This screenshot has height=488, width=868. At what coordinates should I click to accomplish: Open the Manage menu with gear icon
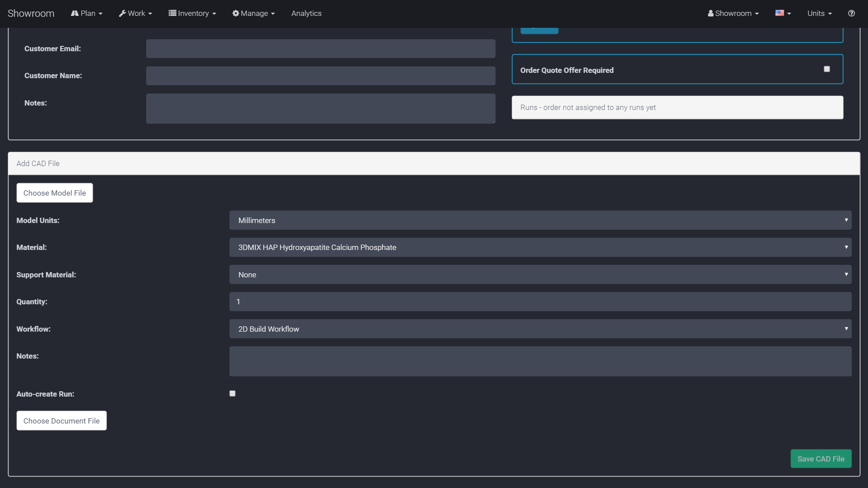253,13
